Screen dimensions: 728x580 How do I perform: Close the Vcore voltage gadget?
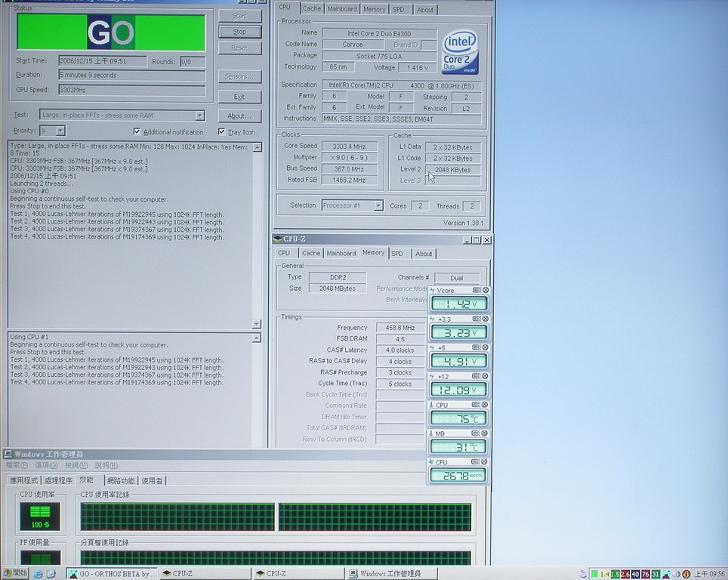pyautogui.click(x=485, y=290)
